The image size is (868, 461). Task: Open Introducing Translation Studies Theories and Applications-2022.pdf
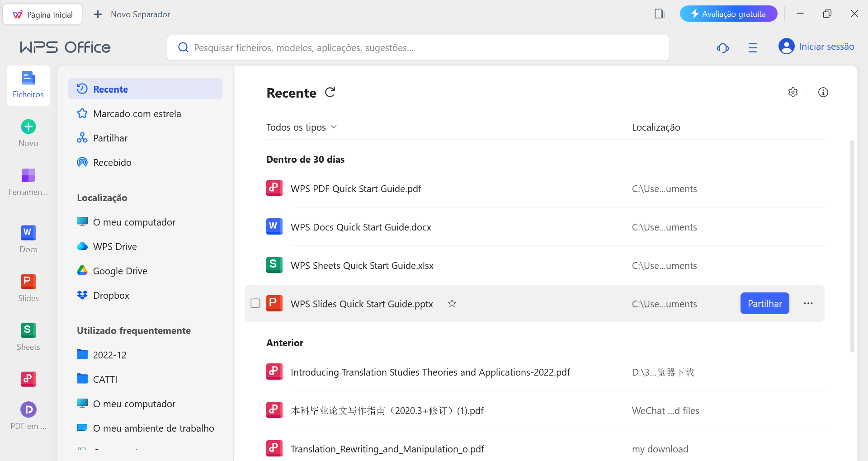(x=430, y=372)
